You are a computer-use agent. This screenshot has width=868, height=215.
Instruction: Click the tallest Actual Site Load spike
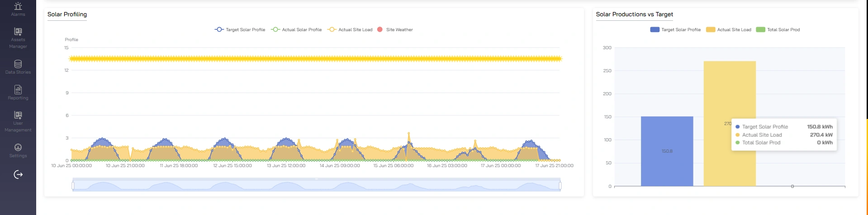coord(409,134)
